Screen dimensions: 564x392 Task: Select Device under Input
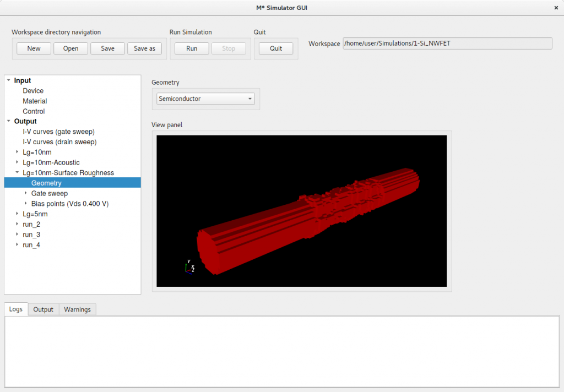point(33,91)
